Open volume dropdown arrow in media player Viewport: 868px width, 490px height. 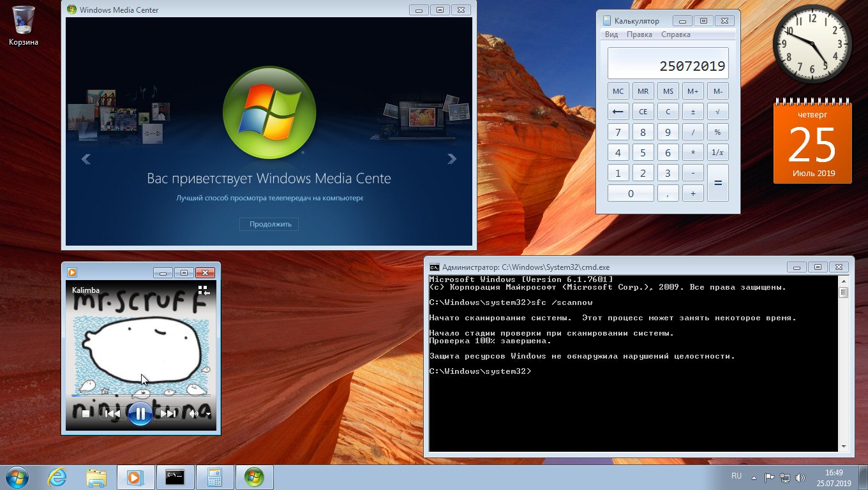click(x=208, y=415)
